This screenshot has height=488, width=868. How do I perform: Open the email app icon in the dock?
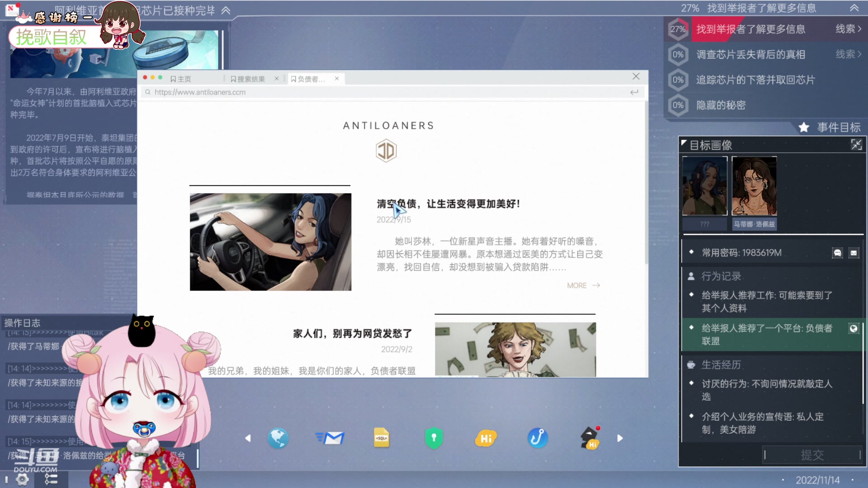pyautogui.click(x=330, y=438)
